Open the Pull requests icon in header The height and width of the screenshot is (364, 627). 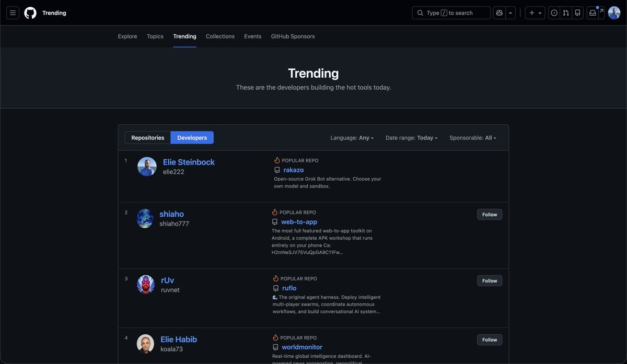click(566, 13)
